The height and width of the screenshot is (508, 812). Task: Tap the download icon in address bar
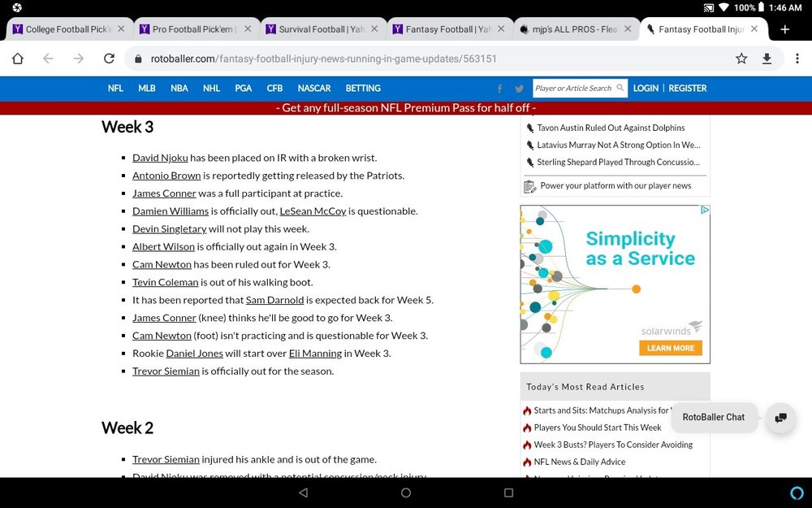click(x=767, y=59)
